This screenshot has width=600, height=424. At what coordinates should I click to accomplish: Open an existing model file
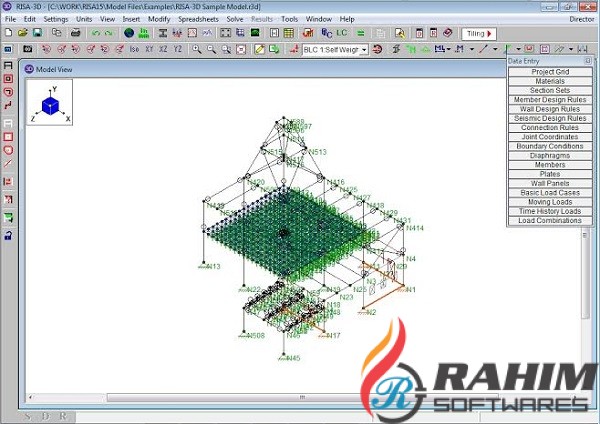click(x=23, y=33)
